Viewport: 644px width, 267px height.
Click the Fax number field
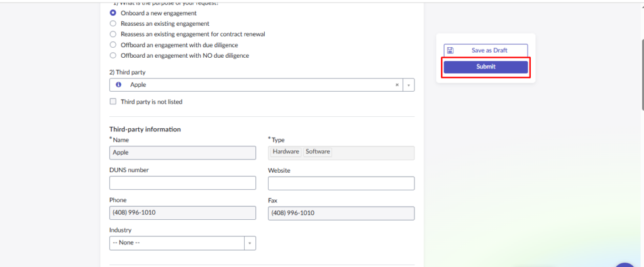coord(341,213)
